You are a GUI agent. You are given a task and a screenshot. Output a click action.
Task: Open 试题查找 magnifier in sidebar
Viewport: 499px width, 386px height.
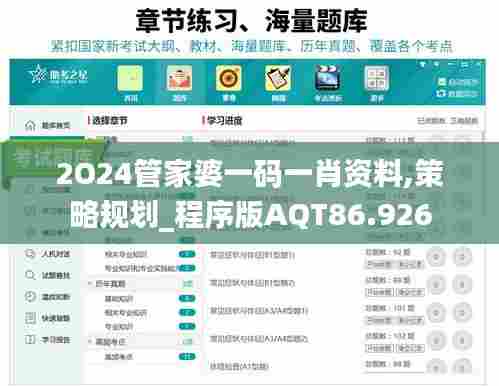tap(48, 275)
